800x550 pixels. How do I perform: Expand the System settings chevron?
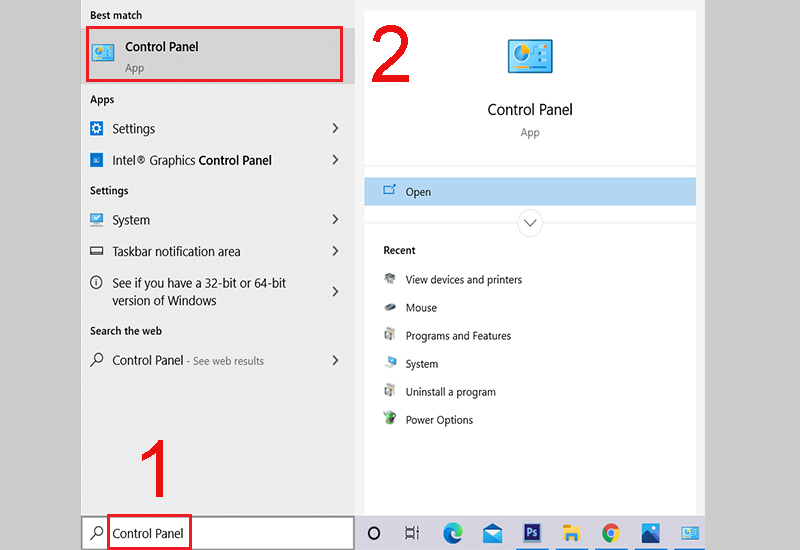pyautogui.click(x=335, y=219)
